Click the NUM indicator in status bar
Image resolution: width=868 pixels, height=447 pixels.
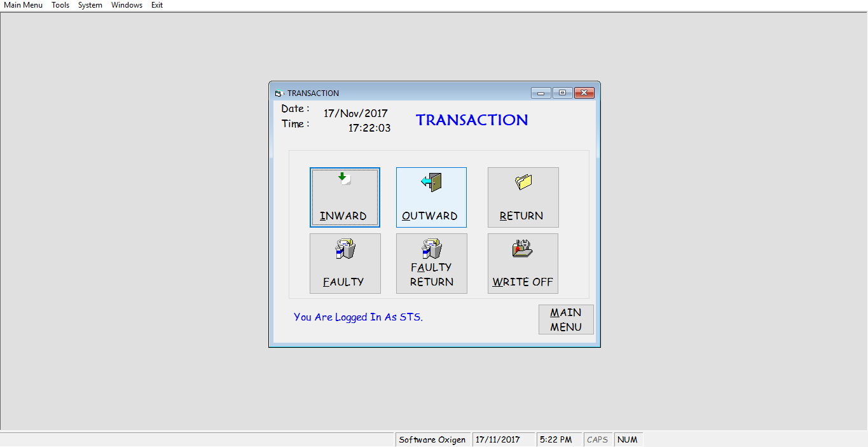[x=628, y=439]
